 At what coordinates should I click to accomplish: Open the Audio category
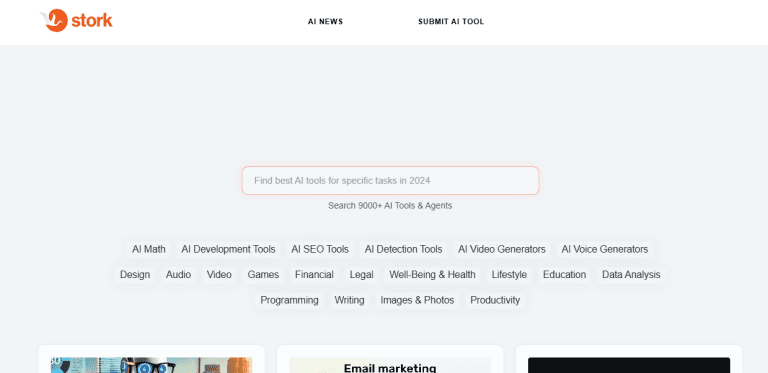coord(178,275)
